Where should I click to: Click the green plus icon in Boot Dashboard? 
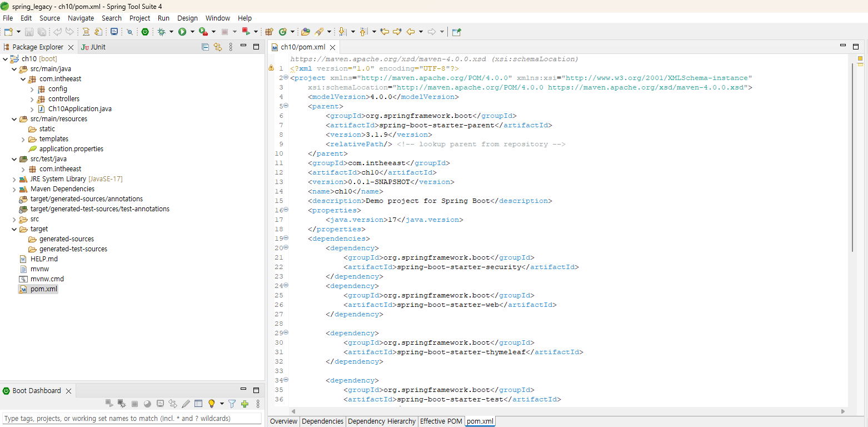(245, 404)
